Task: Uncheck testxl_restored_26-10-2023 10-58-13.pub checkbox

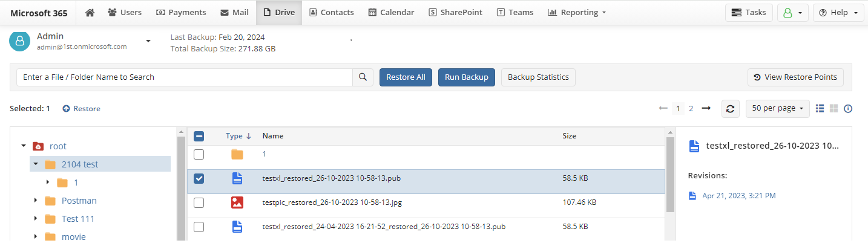Action: click(199, 178)
